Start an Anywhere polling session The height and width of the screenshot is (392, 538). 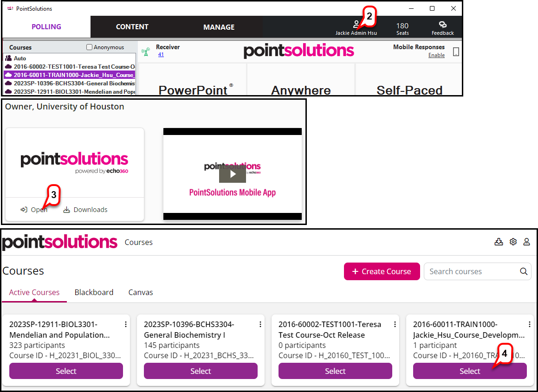pos(301,80)
